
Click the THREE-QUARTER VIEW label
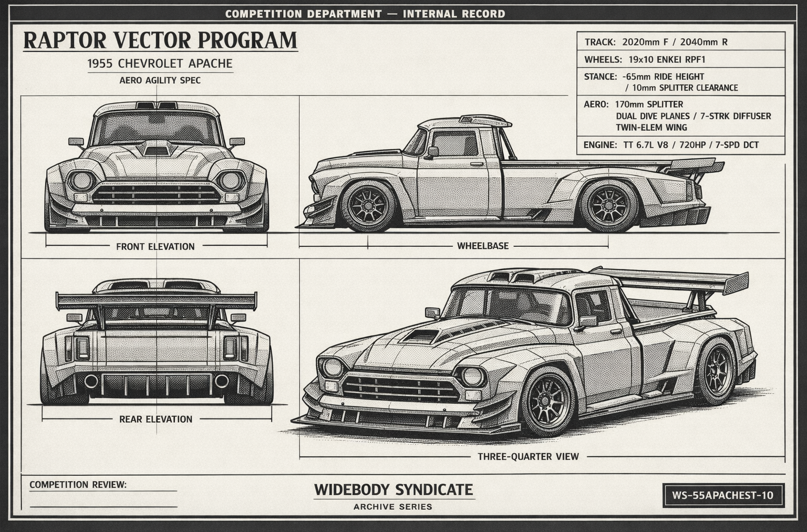pos(528,457)
